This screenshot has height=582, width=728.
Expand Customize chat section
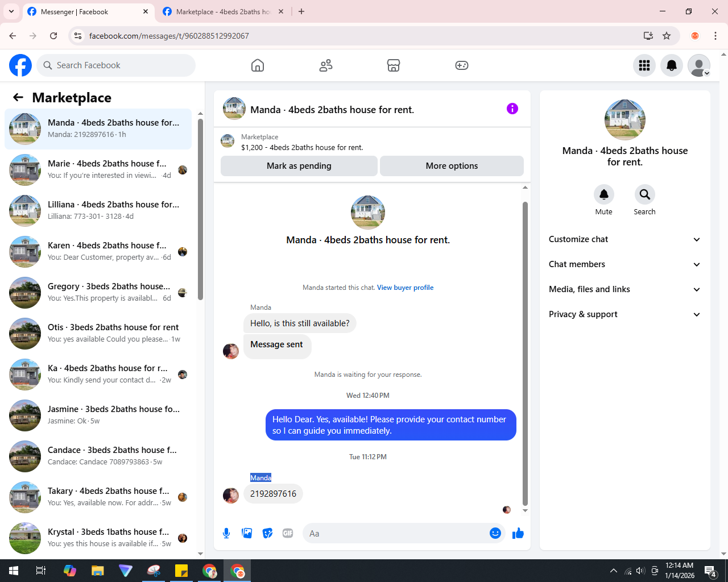pyautogui.click(x=624, y=239)
